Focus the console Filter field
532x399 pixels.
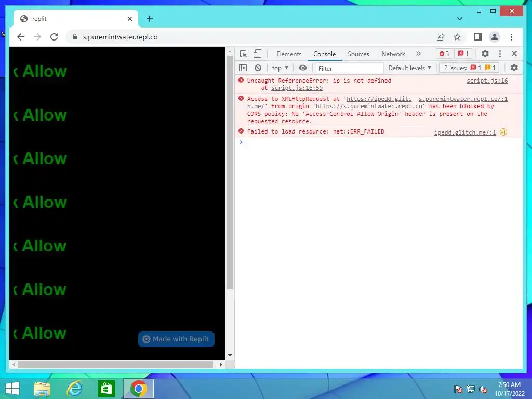coord(350,68)
